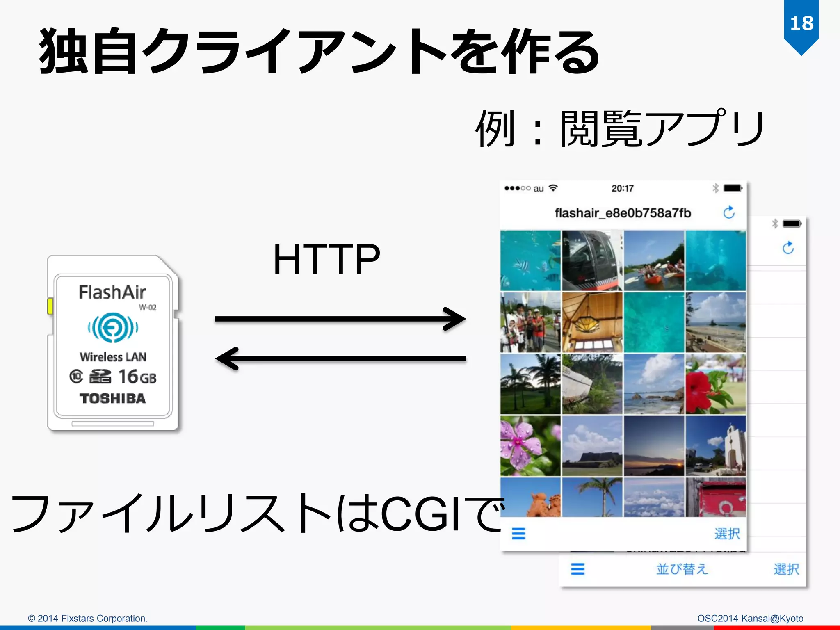Open hamburger menu in front phone screen
The width and height of the screenshot is (840, 630).
pyautogui.click(x=518, y=533)
